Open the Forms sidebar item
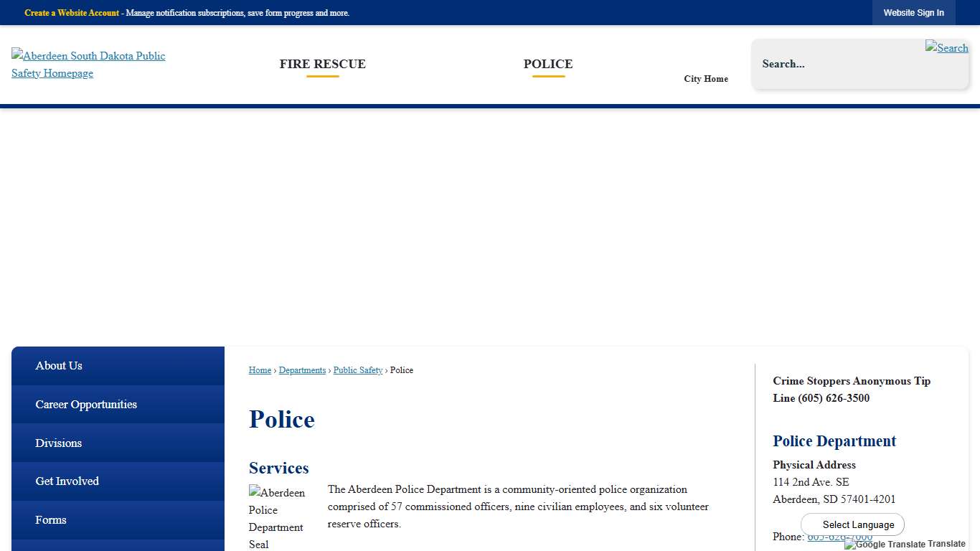Image resolution: width=980 pixels, height=551 pixels. pyautogui.click(x=50, y=519)
